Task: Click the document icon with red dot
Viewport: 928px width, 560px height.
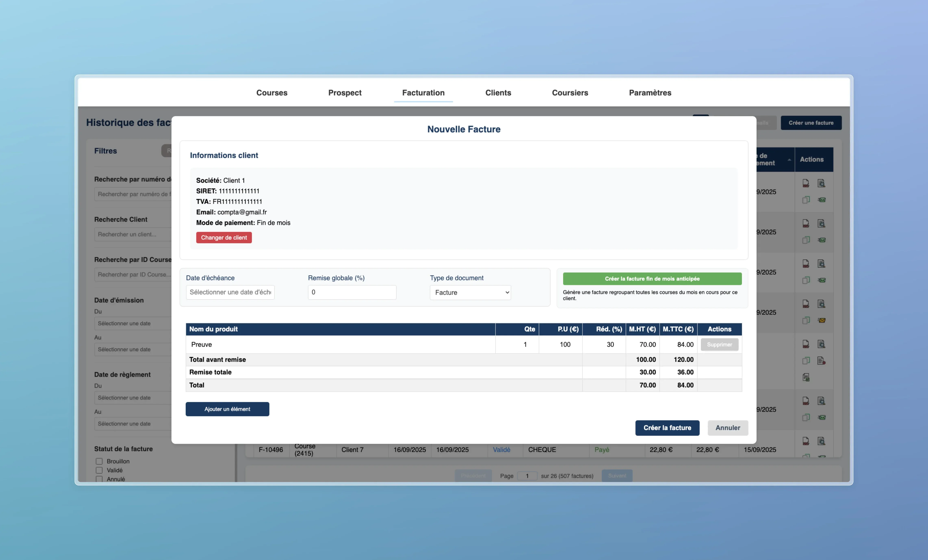Action: coord(821,361)
